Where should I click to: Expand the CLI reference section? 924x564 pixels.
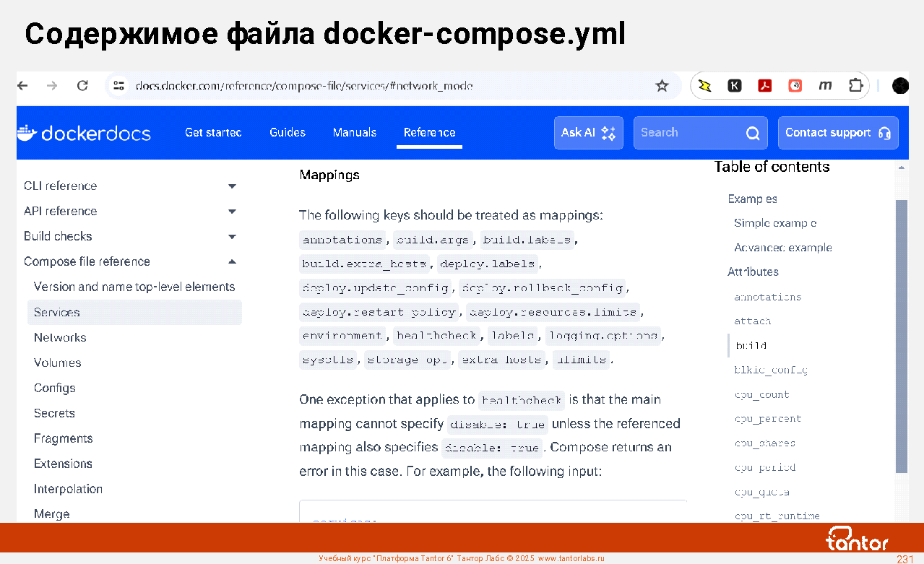pyautogui.click(x=232, y=186)
